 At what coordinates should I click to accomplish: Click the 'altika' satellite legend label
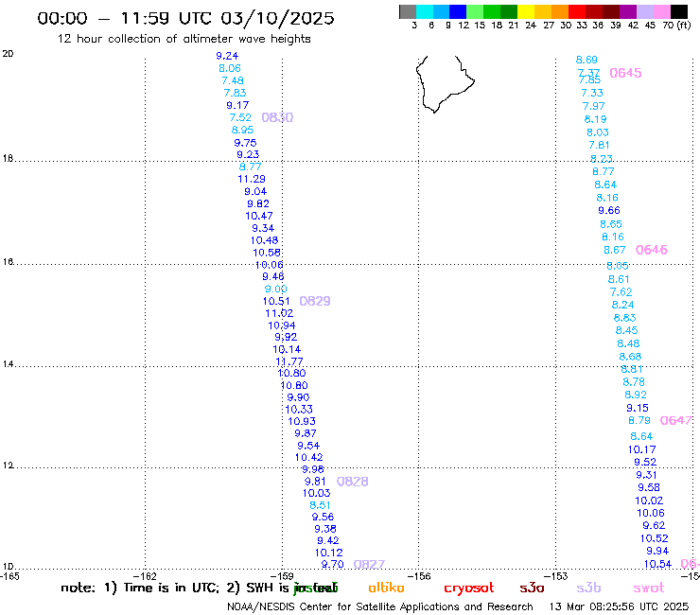coord(386,588)
